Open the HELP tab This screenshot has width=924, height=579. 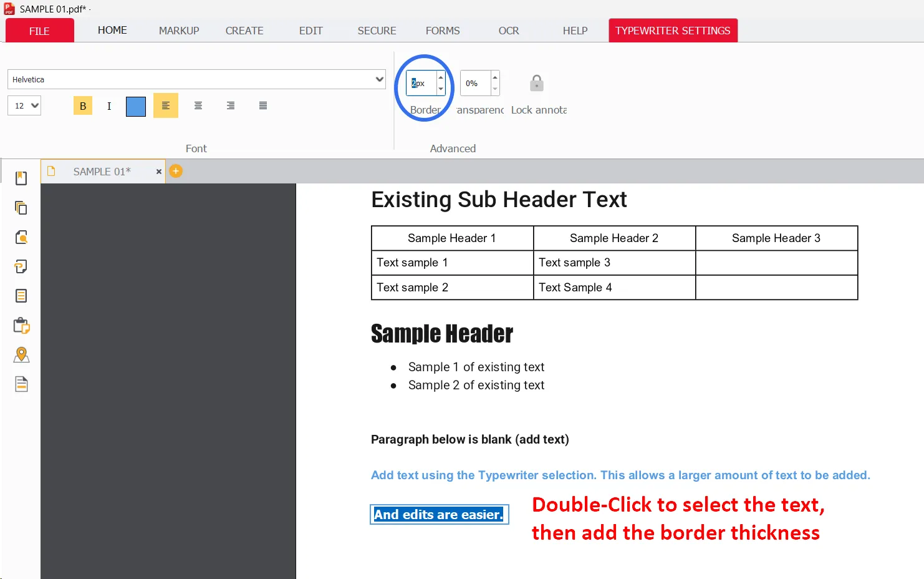(575, 31)
